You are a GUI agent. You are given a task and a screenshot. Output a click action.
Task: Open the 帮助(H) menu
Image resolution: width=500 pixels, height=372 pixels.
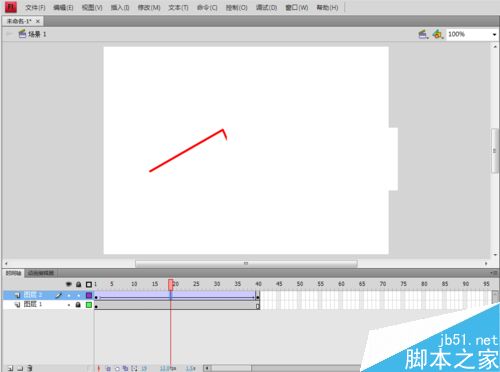pos(327,7)
